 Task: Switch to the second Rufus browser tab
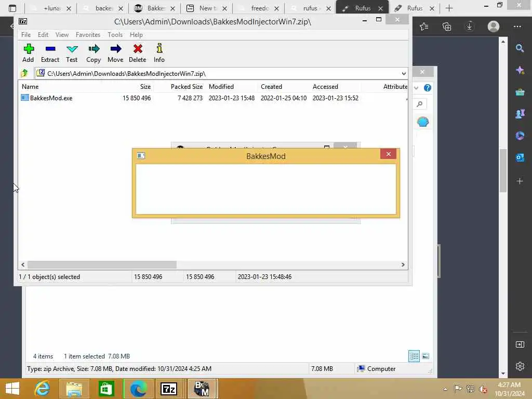coord(414,8)
